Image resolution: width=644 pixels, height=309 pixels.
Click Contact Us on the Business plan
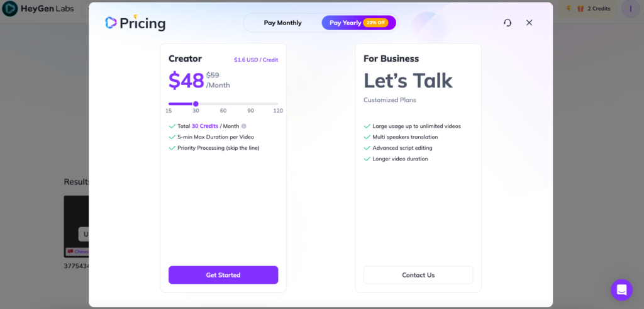(418, 275)
